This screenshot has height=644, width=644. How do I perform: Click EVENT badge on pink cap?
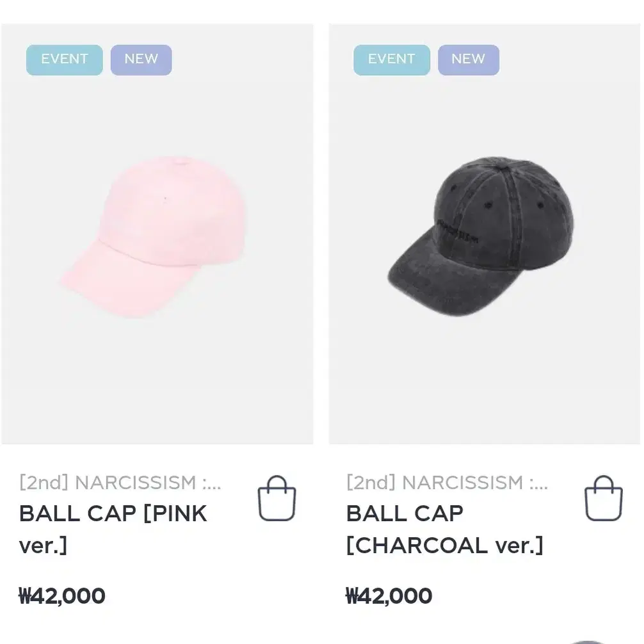[x=65, y=60]
